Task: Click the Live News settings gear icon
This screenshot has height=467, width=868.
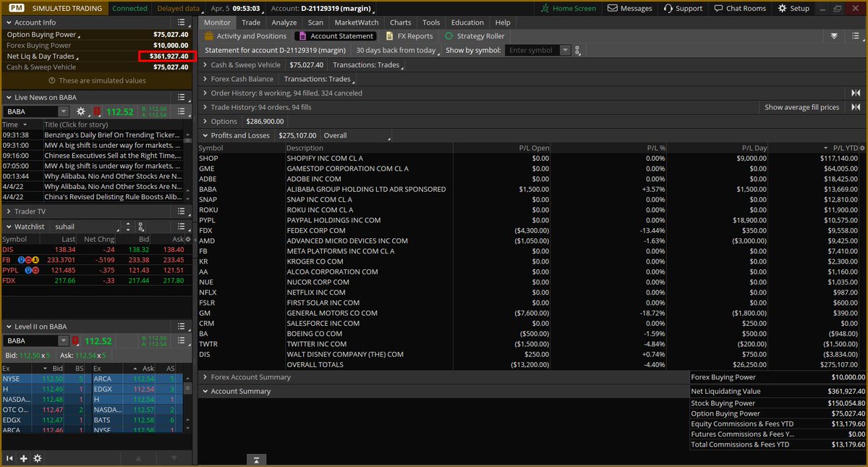Action: pos(81,112)
